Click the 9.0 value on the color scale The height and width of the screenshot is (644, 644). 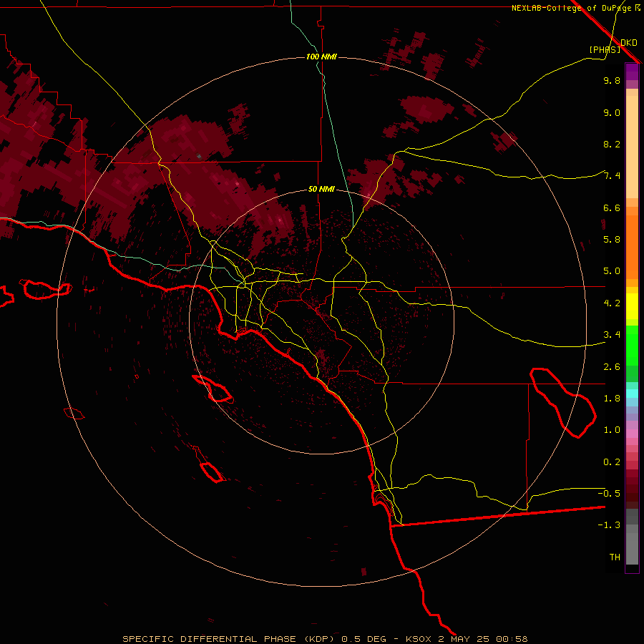[612, 112]
